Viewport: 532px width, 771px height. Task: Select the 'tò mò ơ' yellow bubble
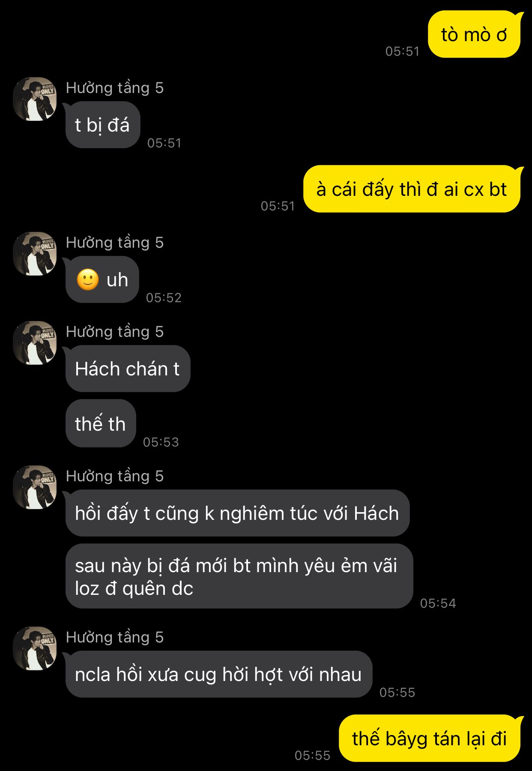click(474, 34)
